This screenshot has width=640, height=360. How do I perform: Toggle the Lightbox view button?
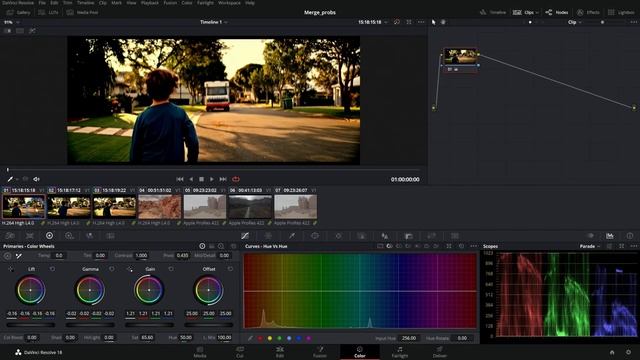point(621,13)
